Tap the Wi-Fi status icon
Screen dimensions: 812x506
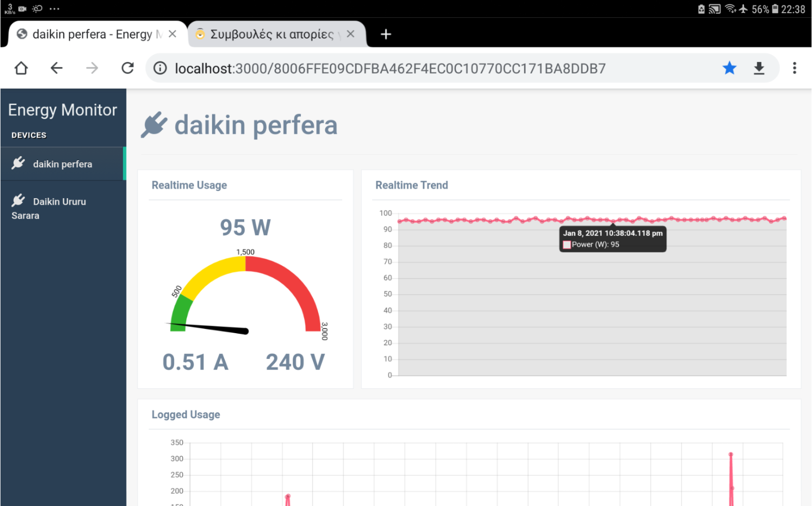point(731,9)
